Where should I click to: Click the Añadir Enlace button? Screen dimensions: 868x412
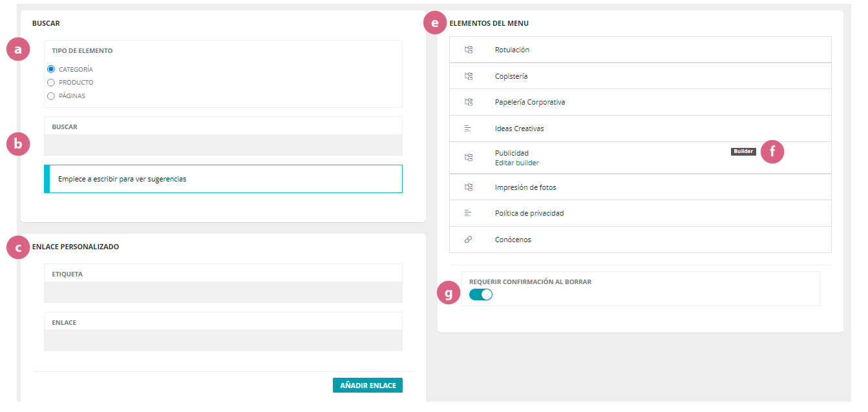[x=368, y=386]
